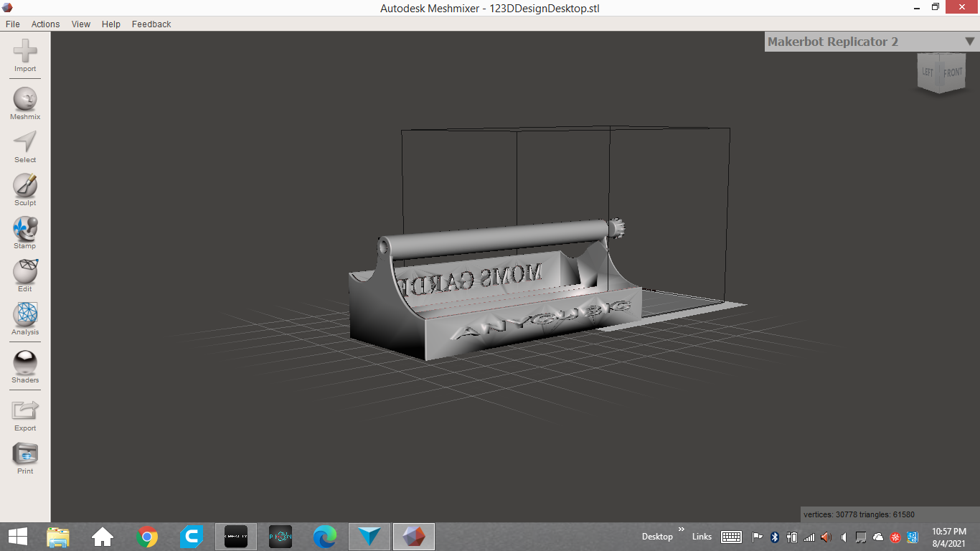980x551 pixels.
Task: Click the touchpad tray icon
Action: tap(861, 537)
